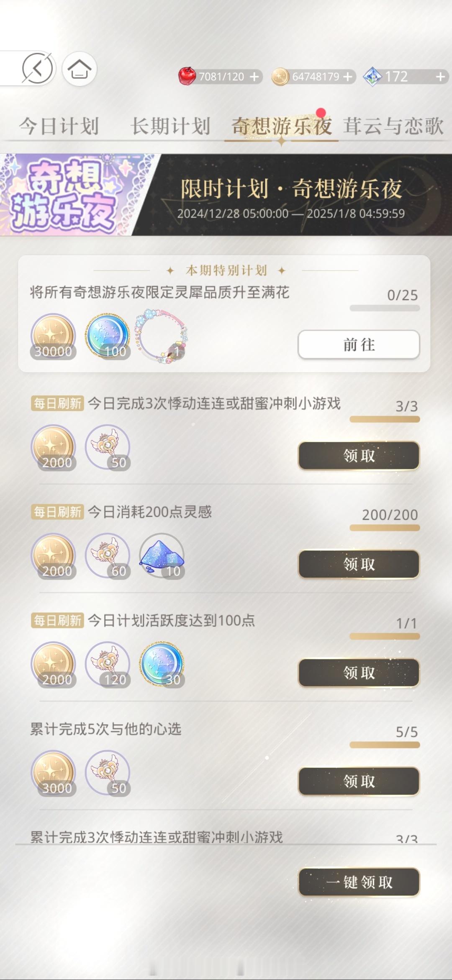Tap the 0/25 special plan progress bar
The width and height of the screenshot is (452, 980).
tap(385, 308)
